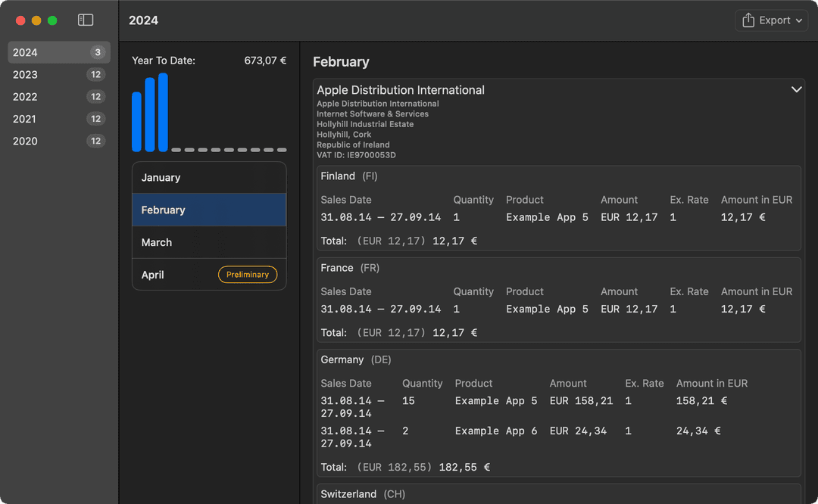The image size is (818, 504).
Task: Click the Finland Sales Date column header
Action: (346, 200)
